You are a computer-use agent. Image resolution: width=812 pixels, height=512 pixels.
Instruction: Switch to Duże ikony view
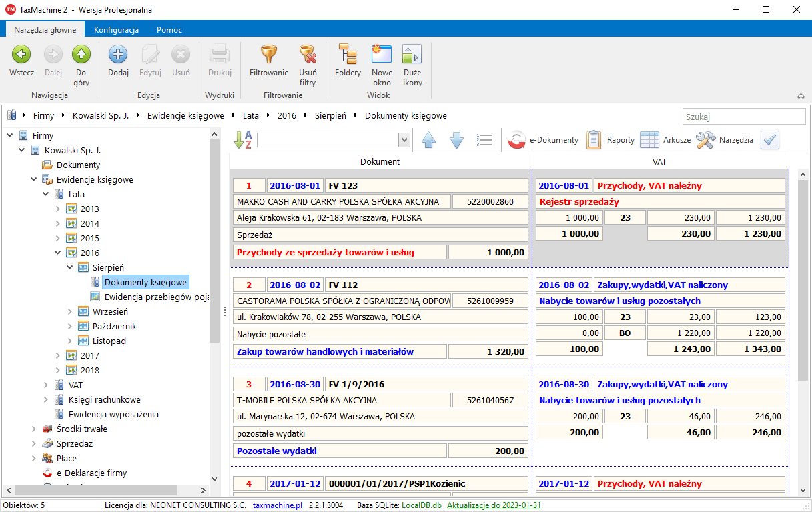(412, 56)
